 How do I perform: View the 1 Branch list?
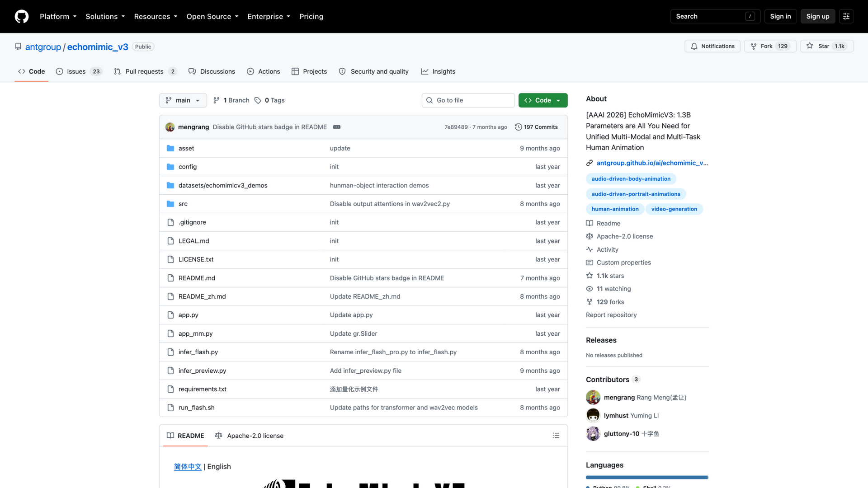231,100
